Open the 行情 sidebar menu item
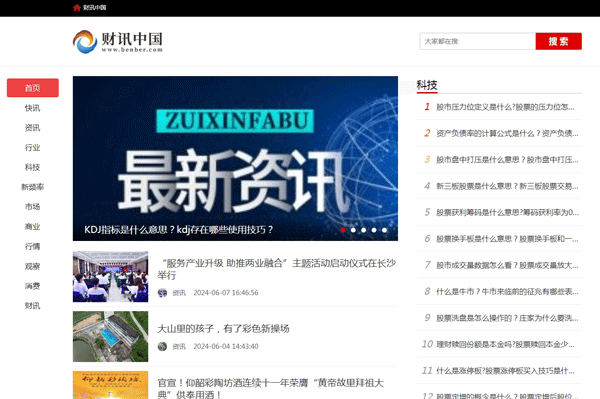600x399 pixels. pos(33,246)
